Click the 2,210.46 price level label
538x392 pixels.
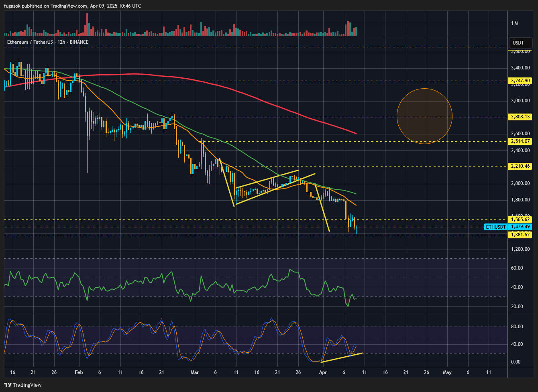click(521, 166)
